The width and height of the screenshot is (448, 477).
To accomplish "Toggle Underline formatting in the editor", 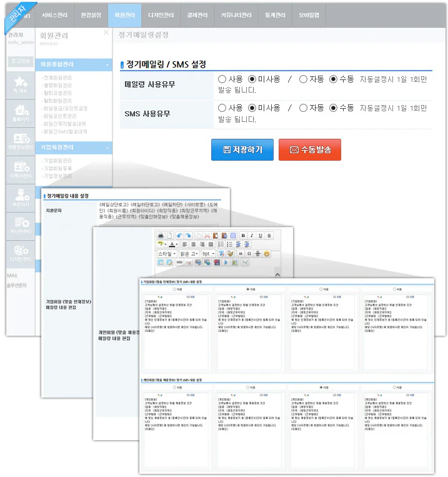I will point(261,236).
